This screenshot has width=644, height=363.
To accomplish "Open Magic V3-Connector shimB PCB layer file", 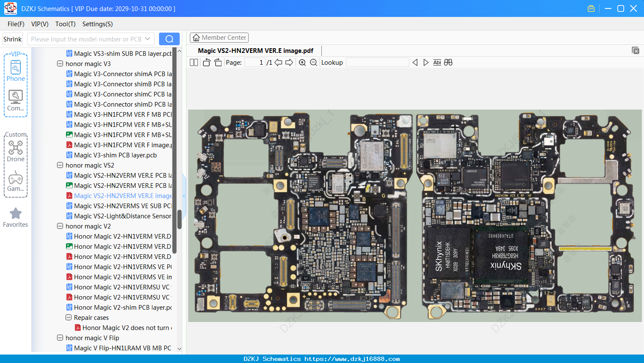I will (x=123, y=84).
